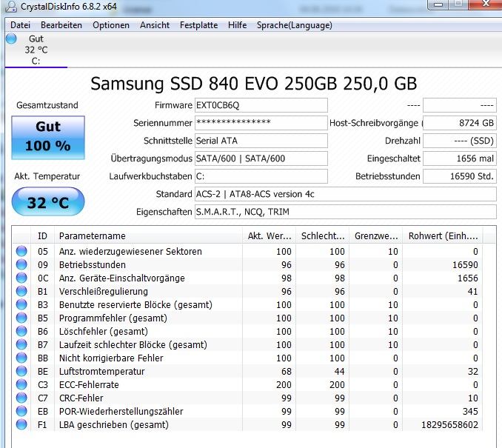Click status orb for ID EB row
This screenshot has height=448, width=502.
[21, 411]
